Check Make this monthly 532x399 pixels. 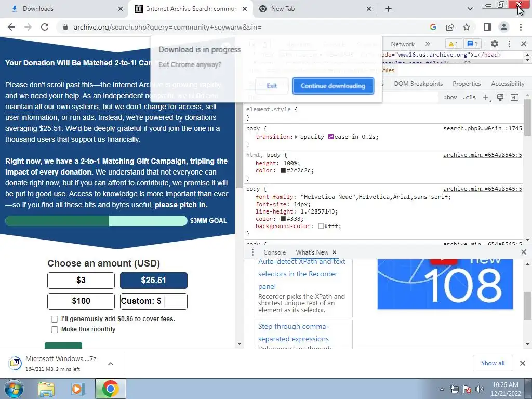point(55,329)
